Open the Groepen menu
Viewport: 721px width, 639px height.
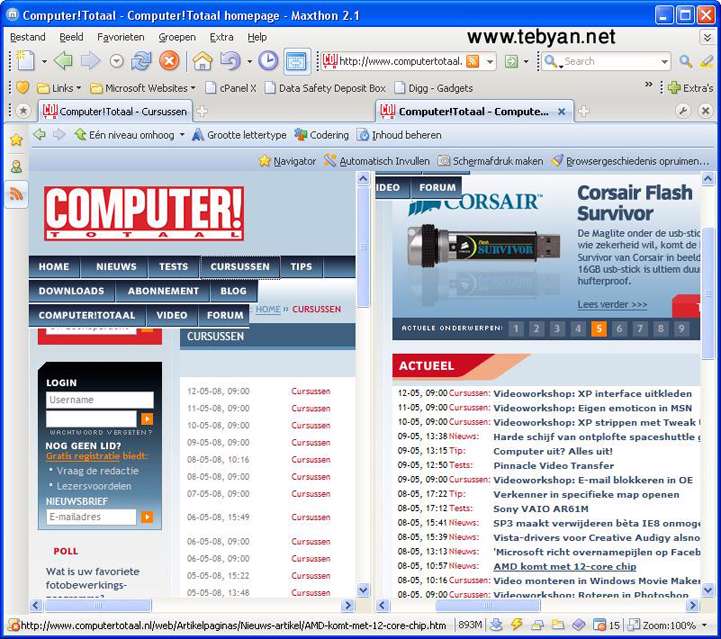[177, 37]
